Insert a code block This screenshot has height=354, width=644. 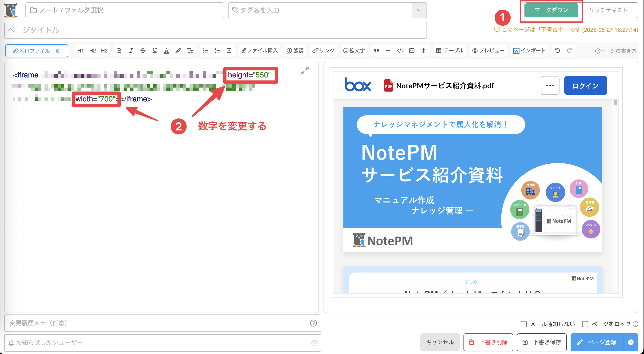pos(412,51)
